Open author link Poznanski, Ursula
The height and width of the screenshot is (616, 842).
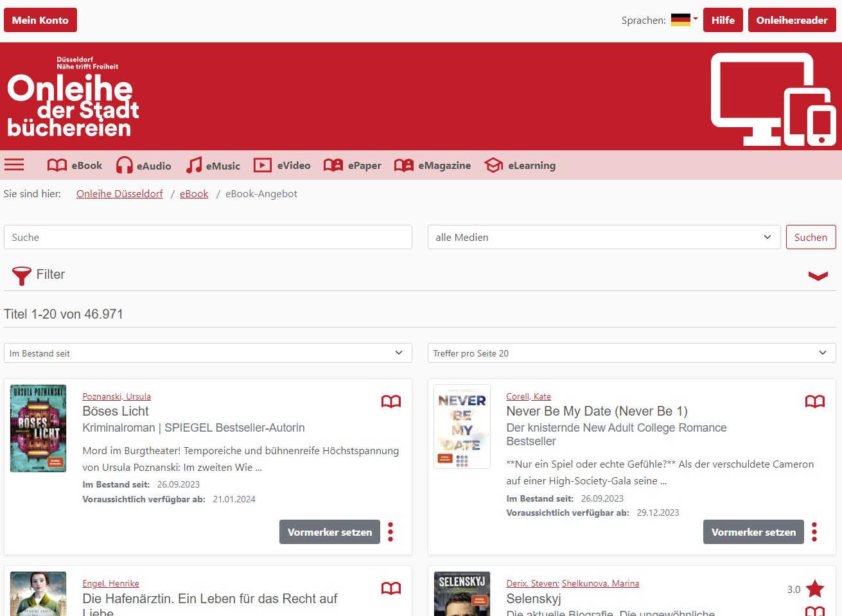click(117, 396)
